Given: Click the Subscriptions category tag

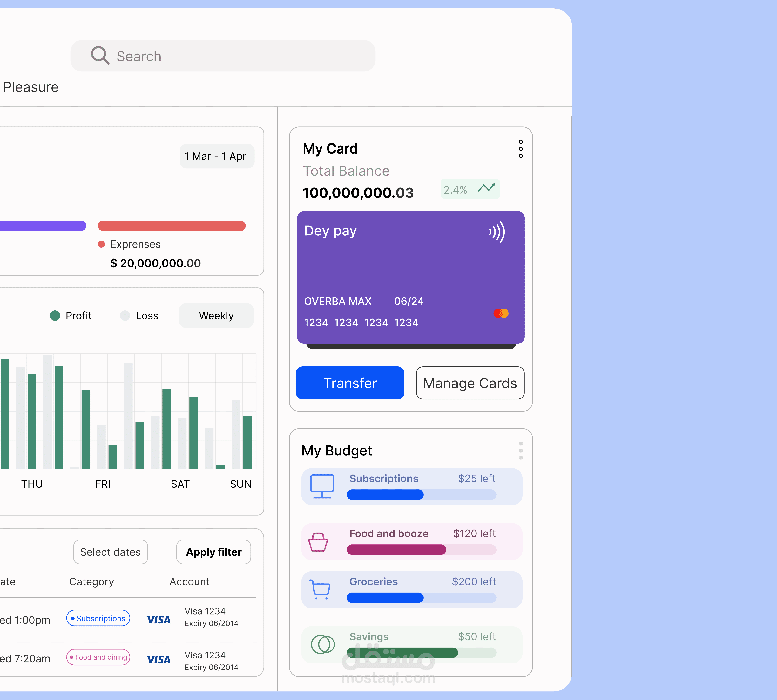Looking at the screenshot, I should [98, 618].
